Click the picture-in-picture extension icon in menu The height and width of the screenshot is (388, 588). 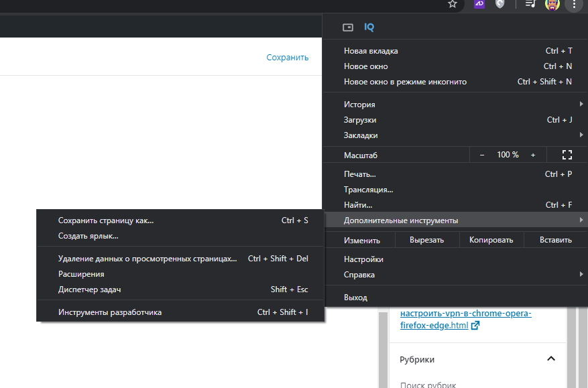click(348, 27)
